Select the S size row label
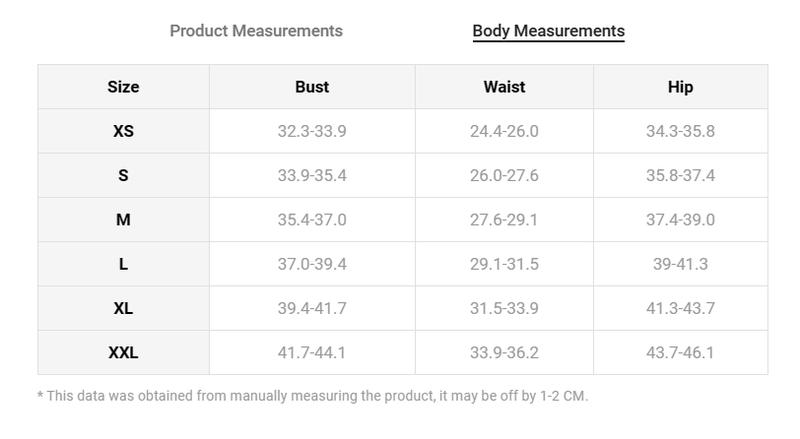Screen dimensions: 800x439 click(123, 176)
